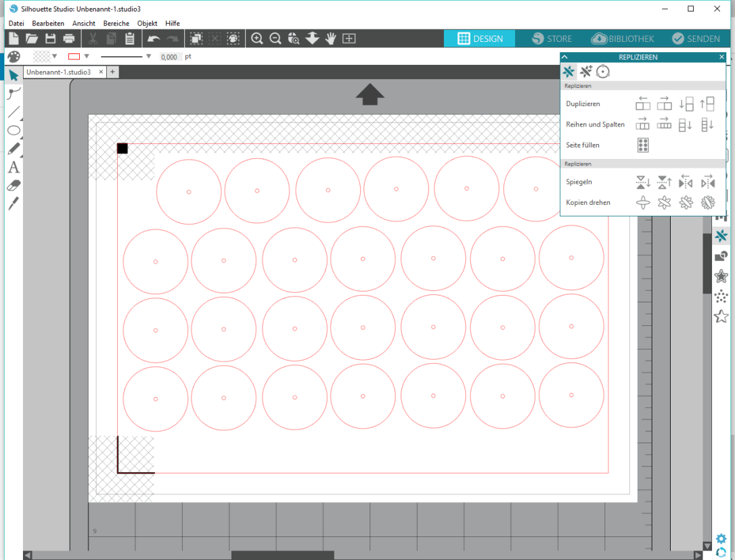Click the Zoom In magnifier icon

tap(257, 39)
